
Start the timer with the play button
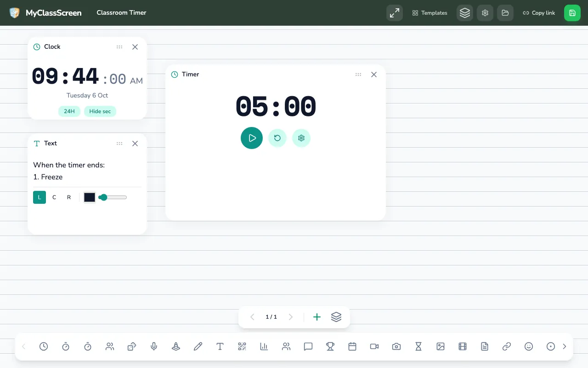pos(252,138)
